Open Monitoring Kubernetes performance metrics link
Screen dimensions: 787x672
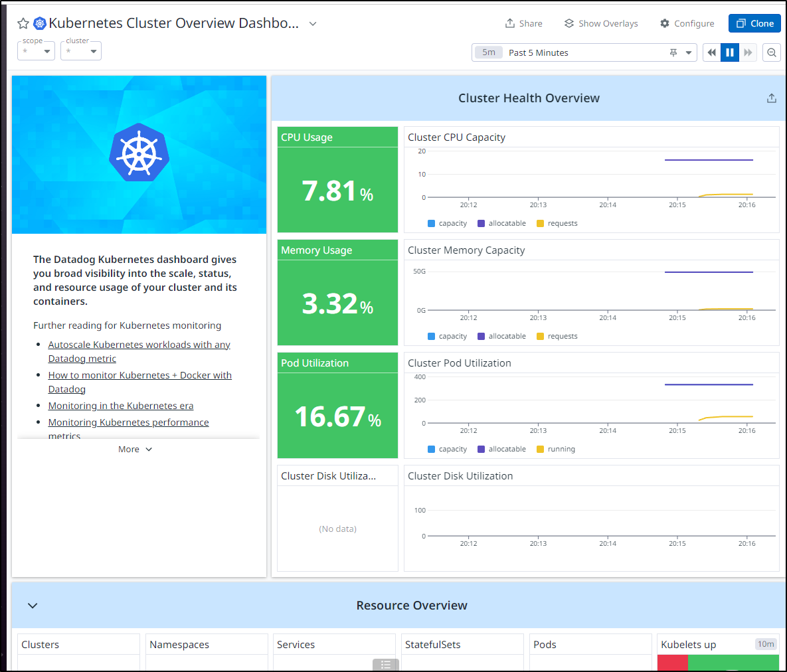pyautogui.click(x=128, y=428)
